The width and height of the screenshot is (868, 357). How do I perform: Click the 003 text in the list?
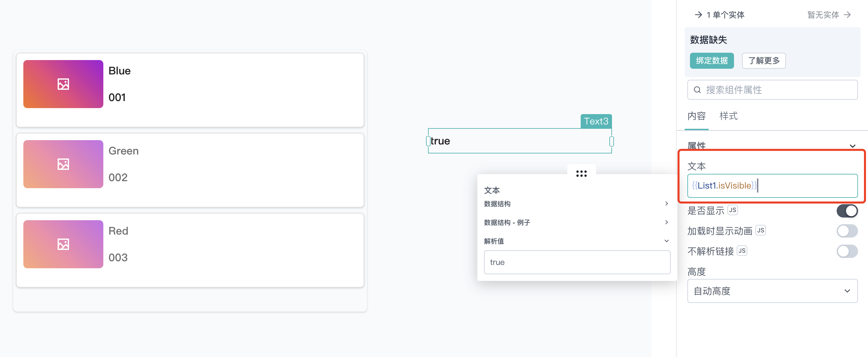click(x=118, y=258)
